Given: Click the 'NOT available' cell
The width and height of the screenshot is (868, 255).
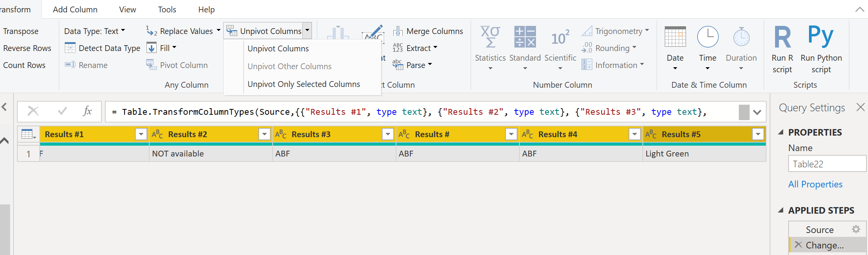Looking at the screenshot, I should 211,154.
